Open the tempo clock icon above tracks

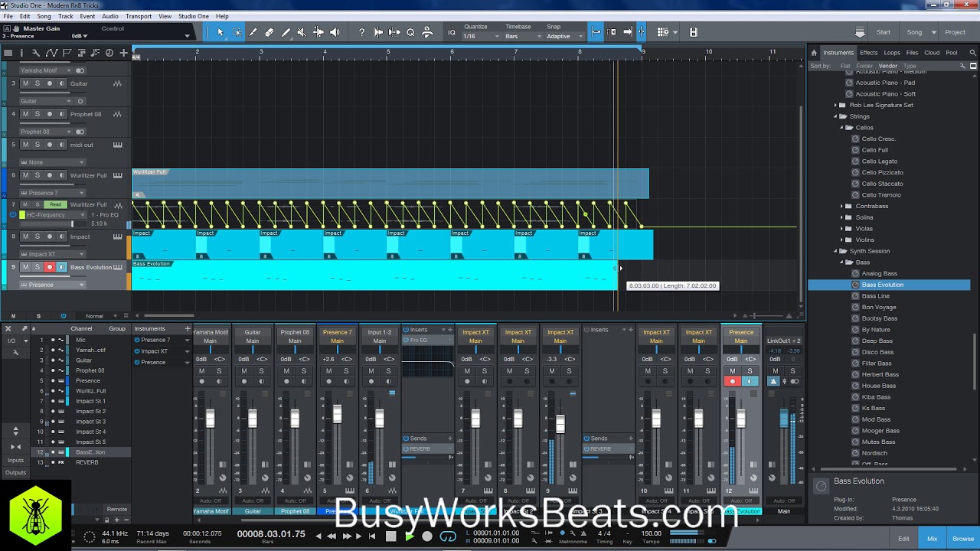109,53
